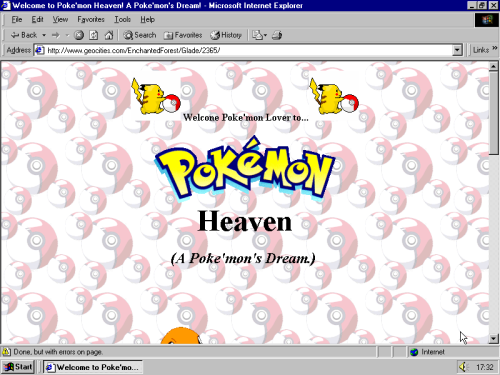
Task: Restore down the Internet Explorer window
Action: tap(482, 5)
